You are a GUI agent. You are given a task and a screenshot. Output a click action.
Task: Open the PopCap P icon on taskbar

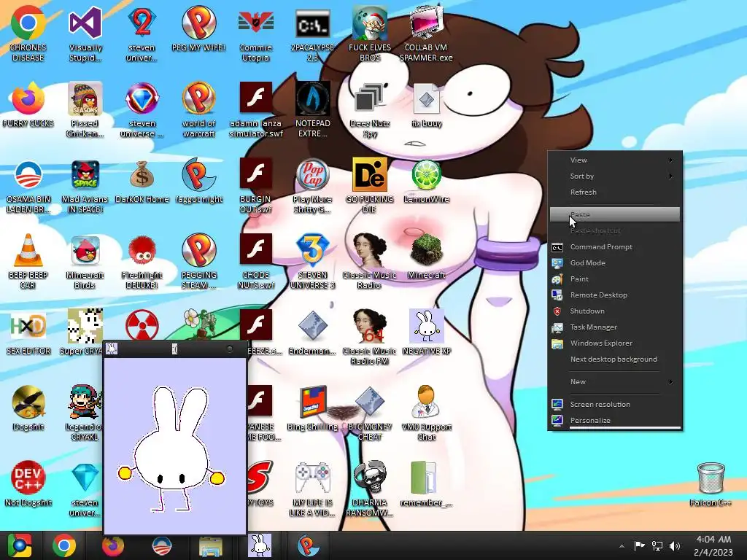click(x=309, y=545)
